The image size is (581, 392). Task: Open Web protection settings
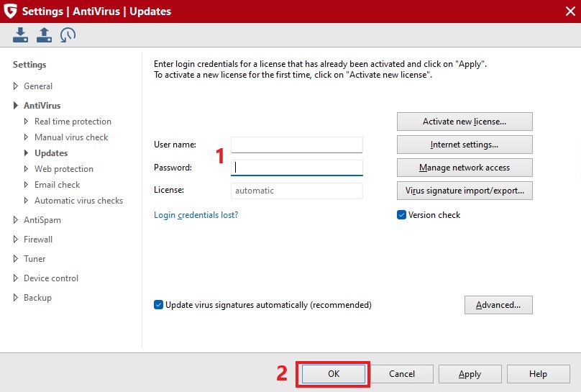tap(64, 168)
